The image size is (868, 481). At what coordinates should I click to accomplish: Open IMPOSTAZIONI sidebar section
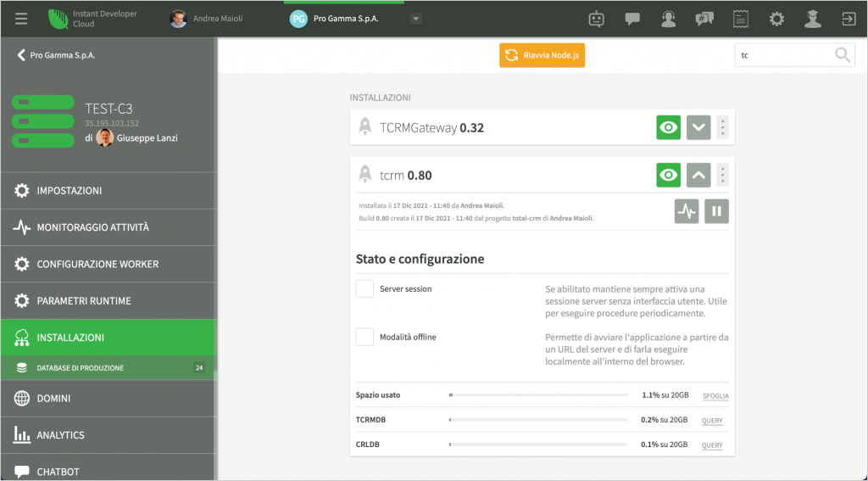(x=108, y=191)
